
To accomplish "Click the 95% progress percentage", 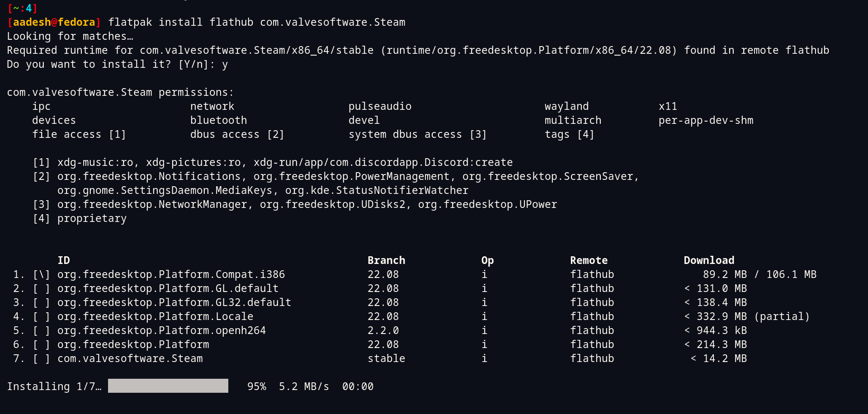I will [256, 386].
